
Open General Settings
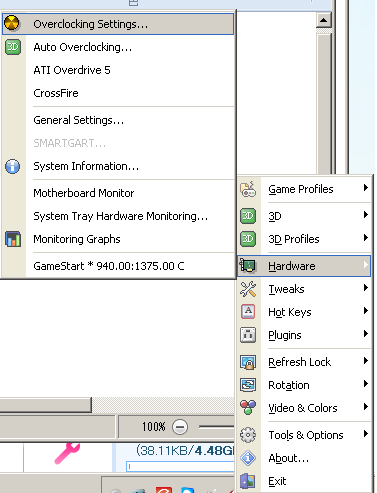coord(118,120)
